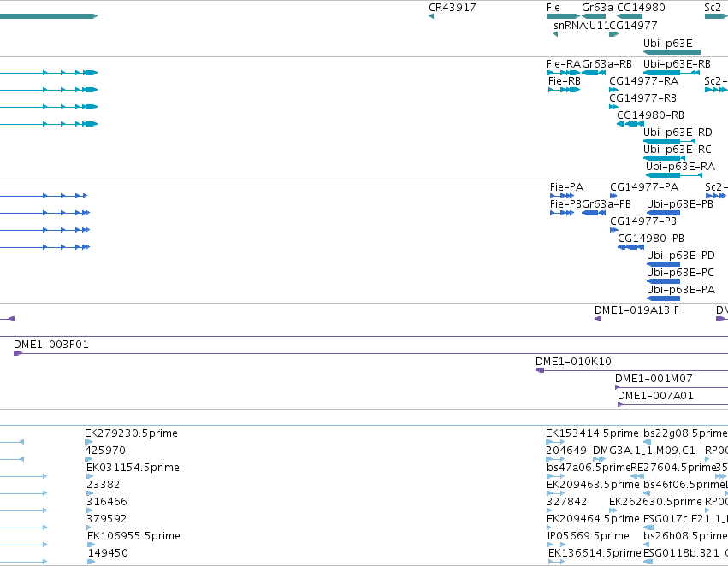Select EST feature 204649

555,459
